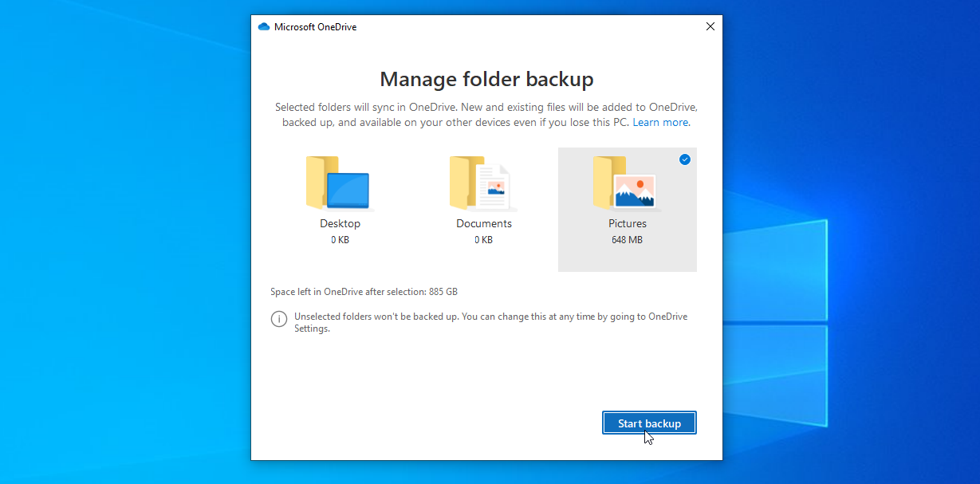Click the info circle icon beside the note

coord(279,319)
